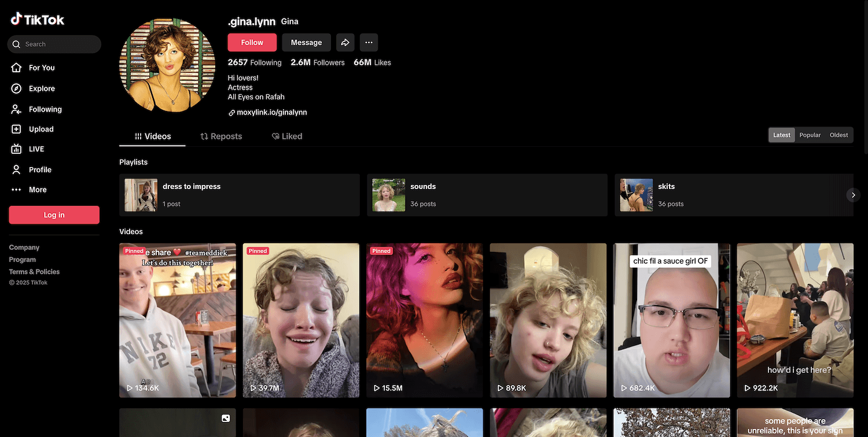This screenshot has height=437, width=868.
Task: Click the TikTok logo icon
Action: pos(16,20)
